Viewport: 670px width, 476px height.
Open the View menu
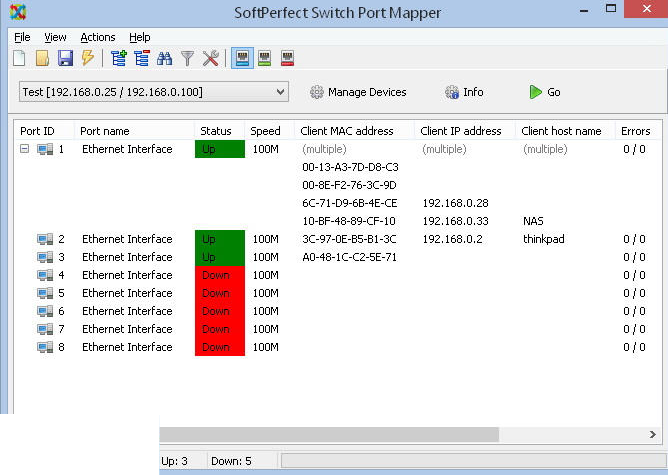pyautogui.click(x=55, y=37)
